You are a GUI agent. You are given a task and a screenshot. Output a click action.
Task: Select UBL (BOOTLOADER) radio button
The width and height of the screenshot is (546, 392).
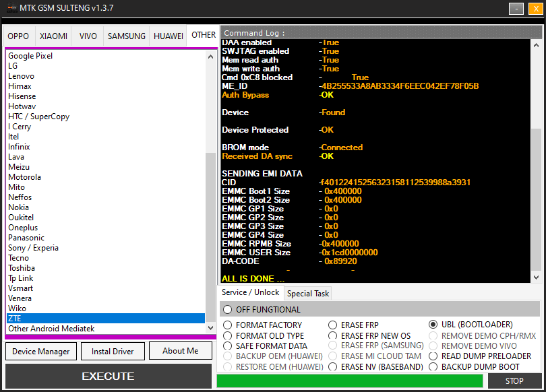tap(433, 325)
